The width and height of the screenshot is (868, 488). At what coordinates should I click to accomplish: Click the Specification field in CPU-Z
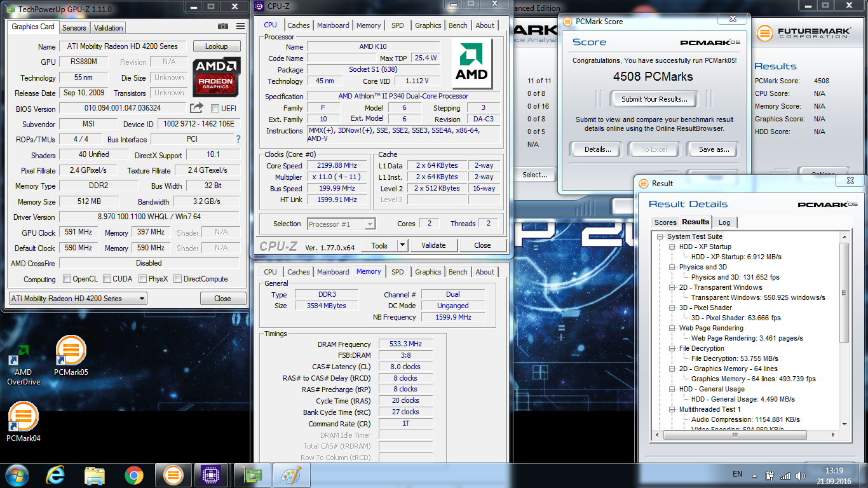(403, 96)
